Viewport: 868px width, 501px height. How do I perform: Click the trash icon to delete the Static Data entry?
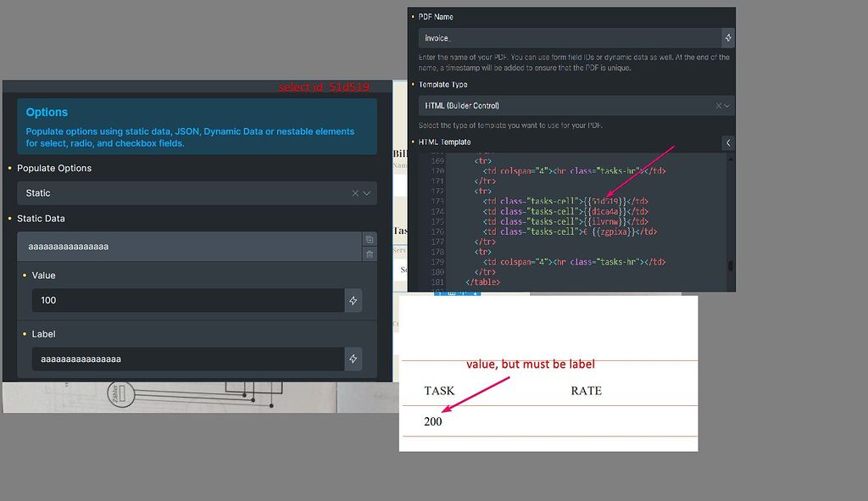(370, 253)
